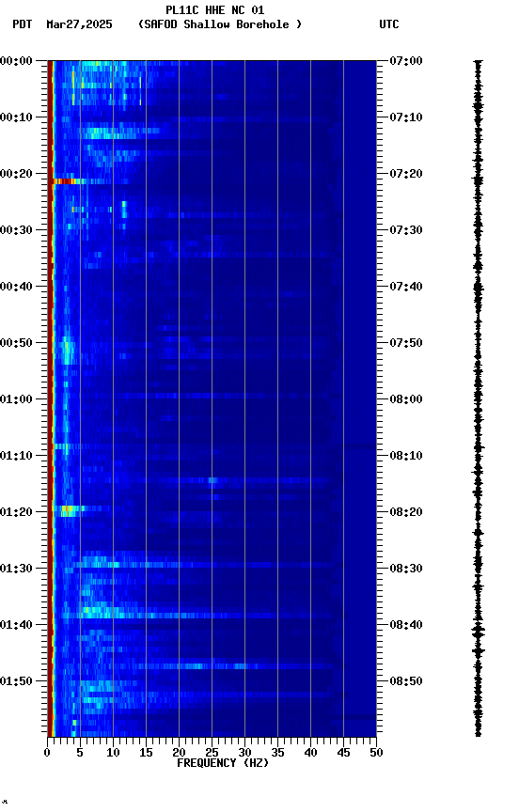The image size is (519, 812).
Task: Click the 01:40 PDT time label
Action: (x=16, y=626)
